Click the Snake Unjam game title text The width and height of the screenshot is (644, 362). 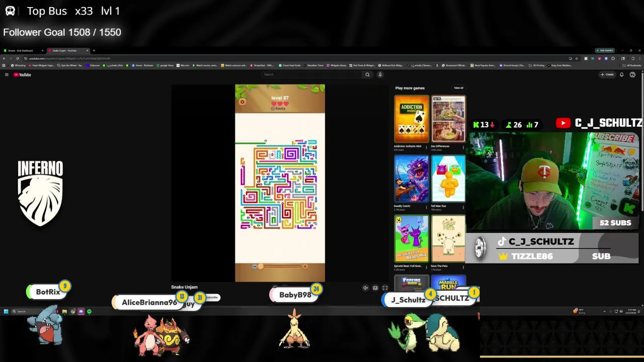[184, 287]
